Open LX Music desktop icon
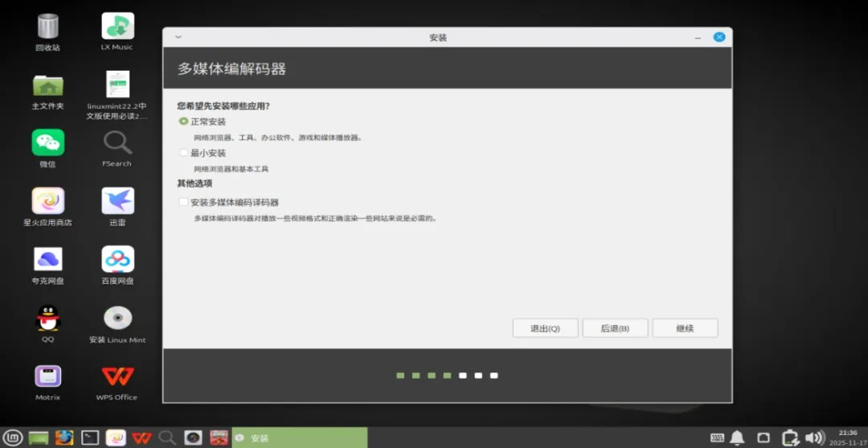 [117, 26]
